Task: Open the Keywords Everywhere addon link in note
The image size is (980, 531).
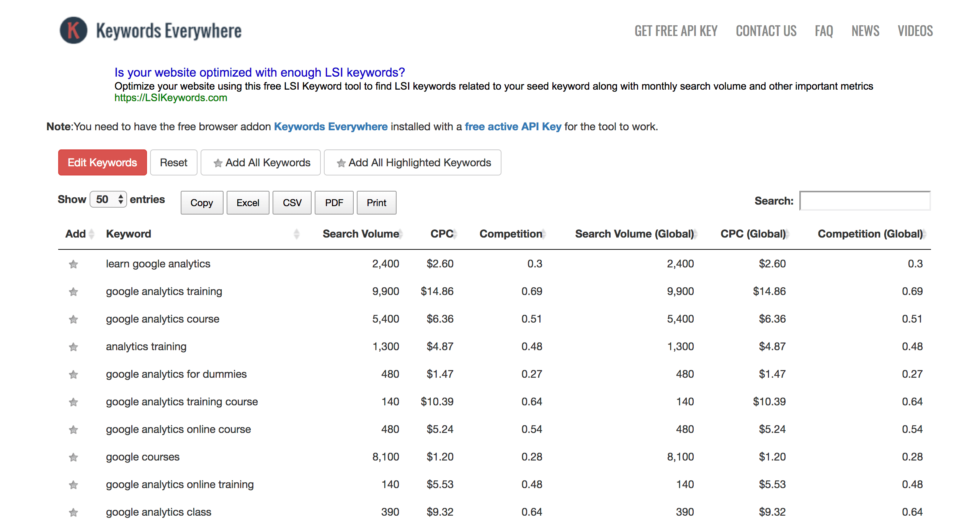Action: coord(331,126)
